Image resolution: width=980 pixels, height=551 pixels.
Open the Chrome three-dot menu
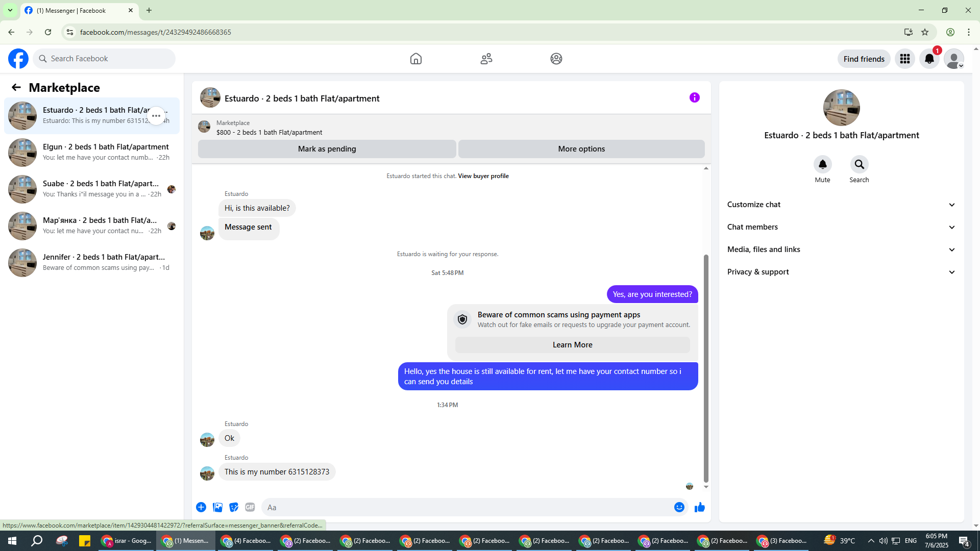(969, 32)
